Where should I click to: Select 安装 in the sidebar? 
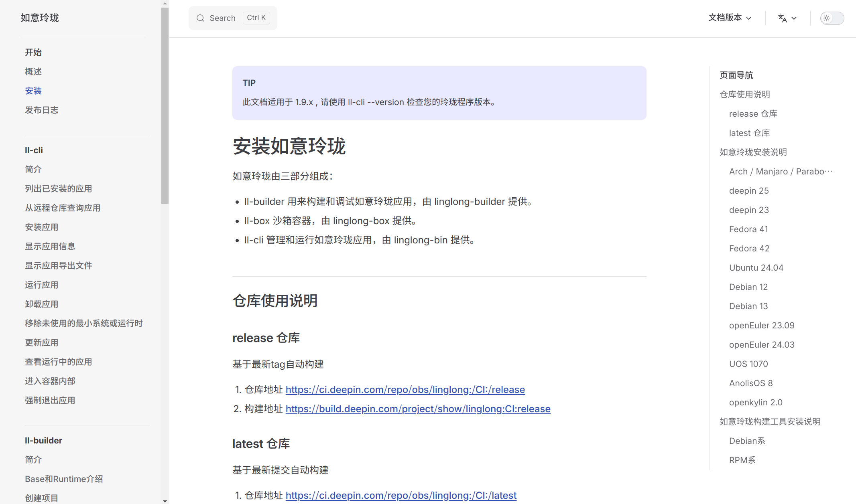(33, 91)
